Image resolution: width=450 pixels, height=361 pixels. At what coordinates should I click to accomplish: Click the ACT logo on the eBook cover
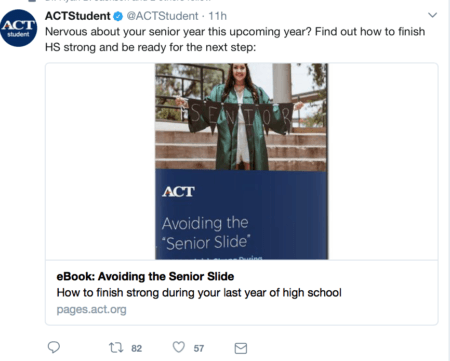pos(178,192)
